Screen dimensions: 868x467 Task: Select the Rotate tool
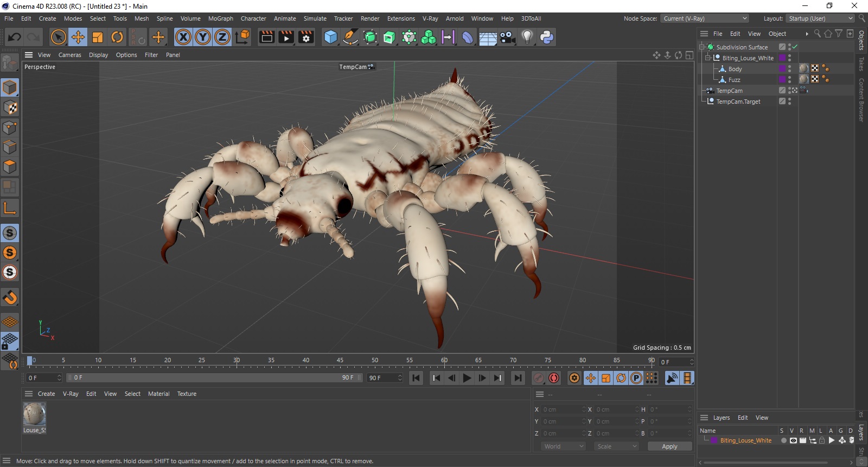[x=117, y=37]
